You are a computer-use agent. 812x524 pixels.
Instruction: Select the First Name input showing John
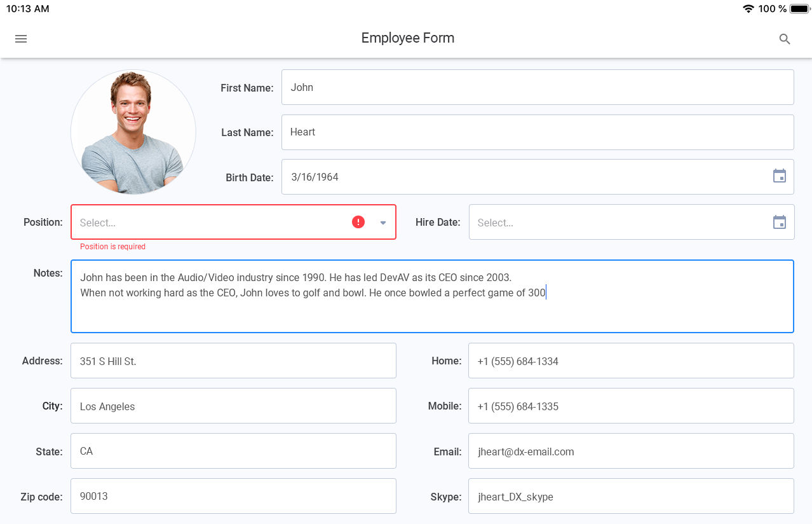click(x=537, y=87)
